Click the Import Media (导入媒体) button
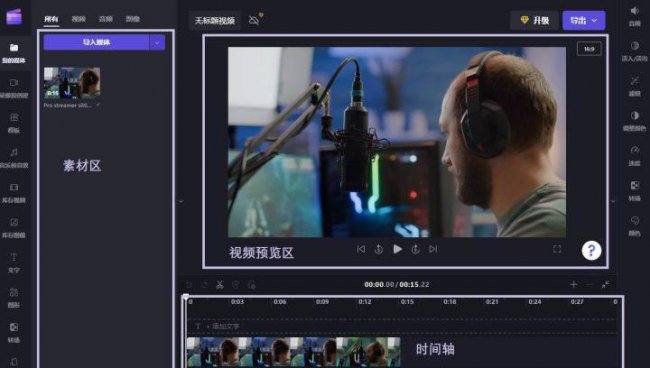 (x=96, y=42)
